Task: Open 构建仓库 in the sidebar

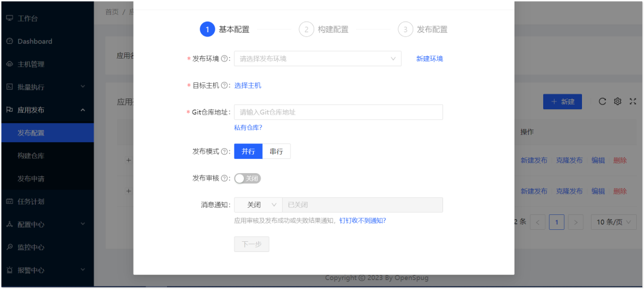Action: tap(47, 156)
